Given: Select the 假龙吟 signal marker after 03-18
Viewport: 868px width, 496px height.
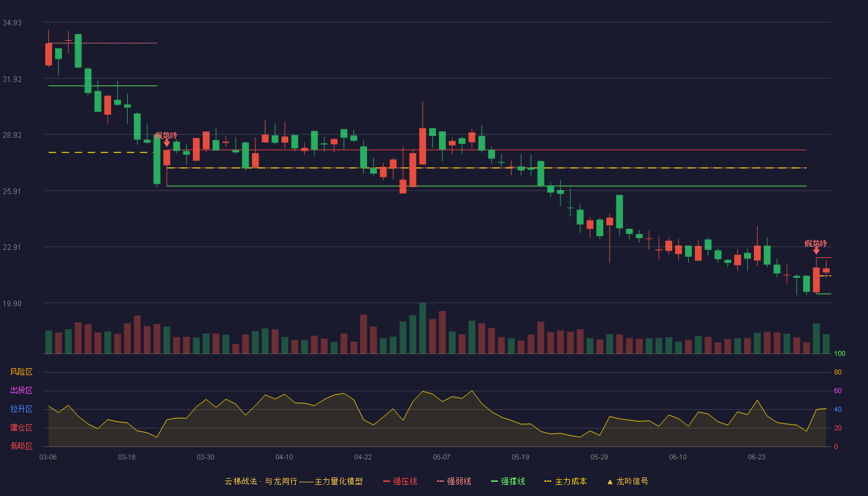Looking at the screenshot, I should click(x=166, y=138).
